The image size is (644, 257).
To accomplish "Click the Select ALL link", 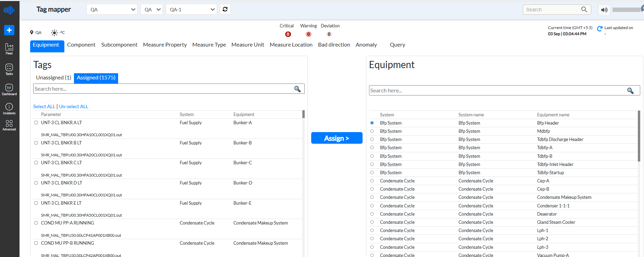I will (x=44, y=106).
